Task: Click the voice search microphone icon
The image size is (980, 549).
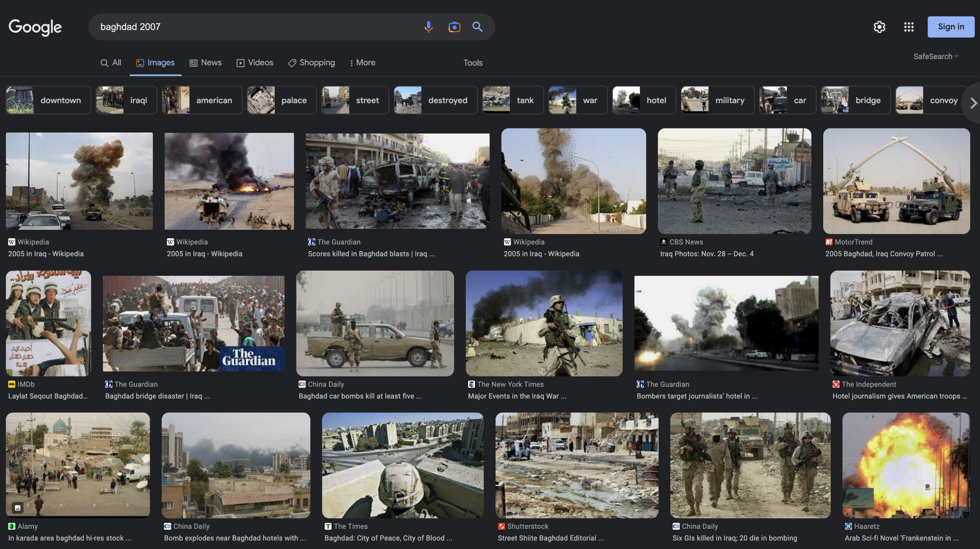Action: 428,27
